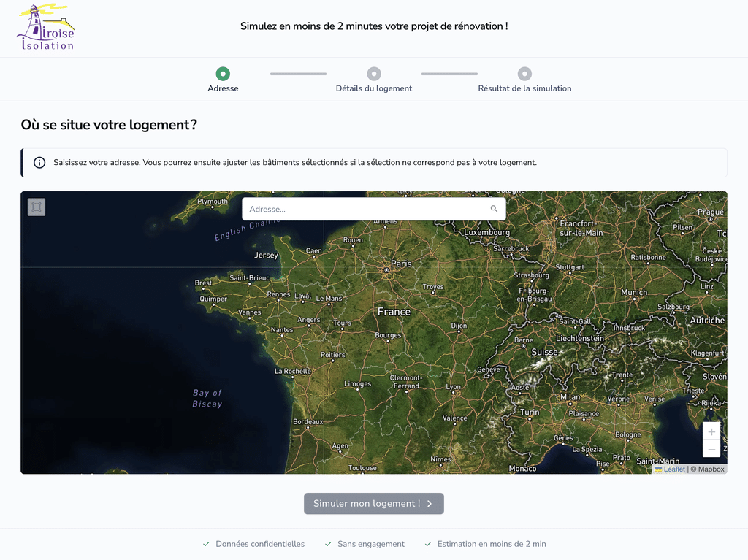Open the Leaflet attribution link
This screenshot has width=748, height=560.
tap(674, 469)
